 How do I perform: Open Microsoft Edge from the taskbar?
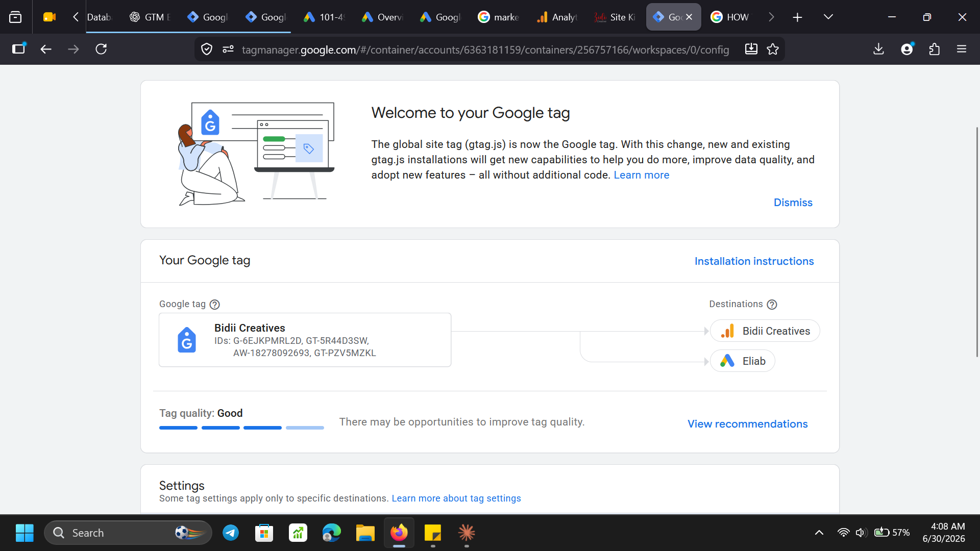(331, 533)
